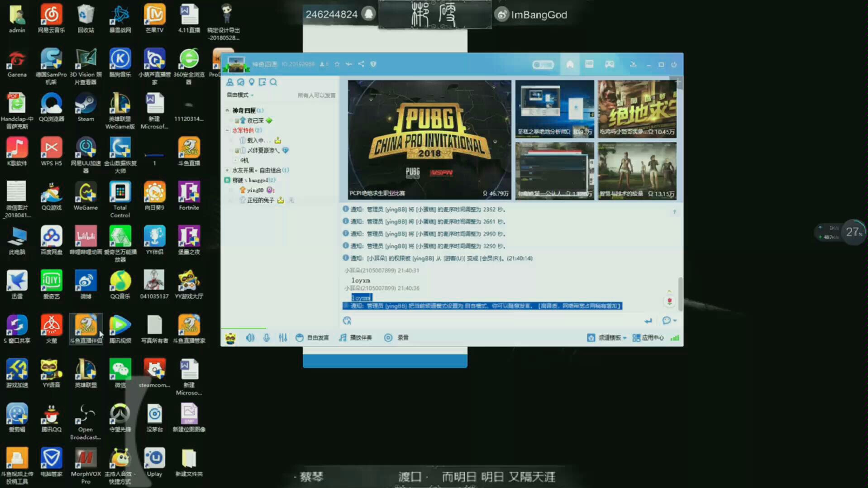The width and height of the screenshot is (868, 488).
Task: Check the green network signal indicator
Action: 675,338
